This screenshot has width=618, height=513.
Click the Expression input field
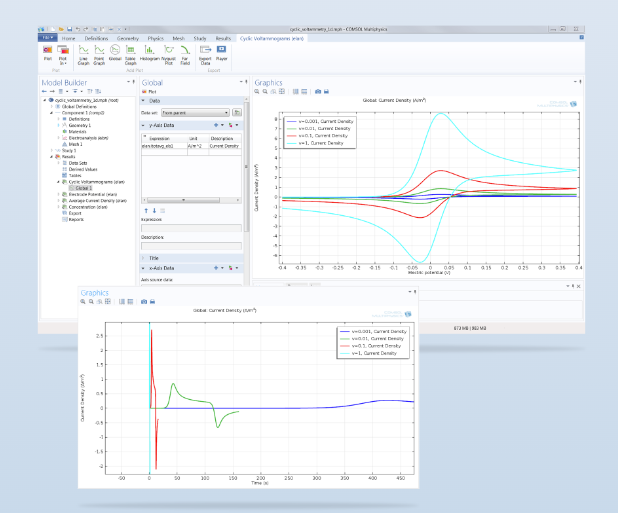191,228
